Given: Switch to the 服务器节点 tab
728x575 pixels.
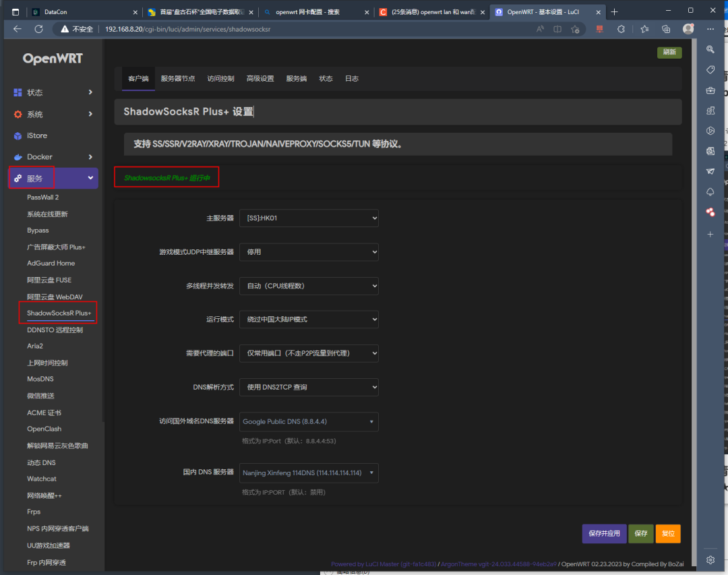Looking at the screenshot, I should (x=178, y=78).
